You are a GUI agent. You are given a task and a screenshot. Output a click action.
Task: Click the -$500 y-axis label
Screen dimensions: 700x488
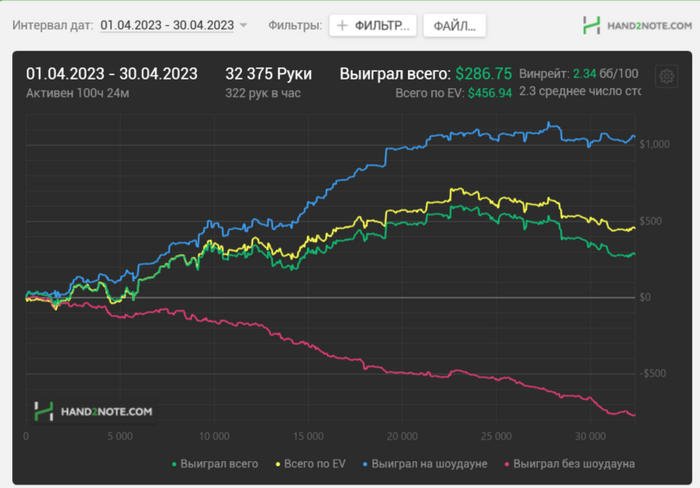652,373
